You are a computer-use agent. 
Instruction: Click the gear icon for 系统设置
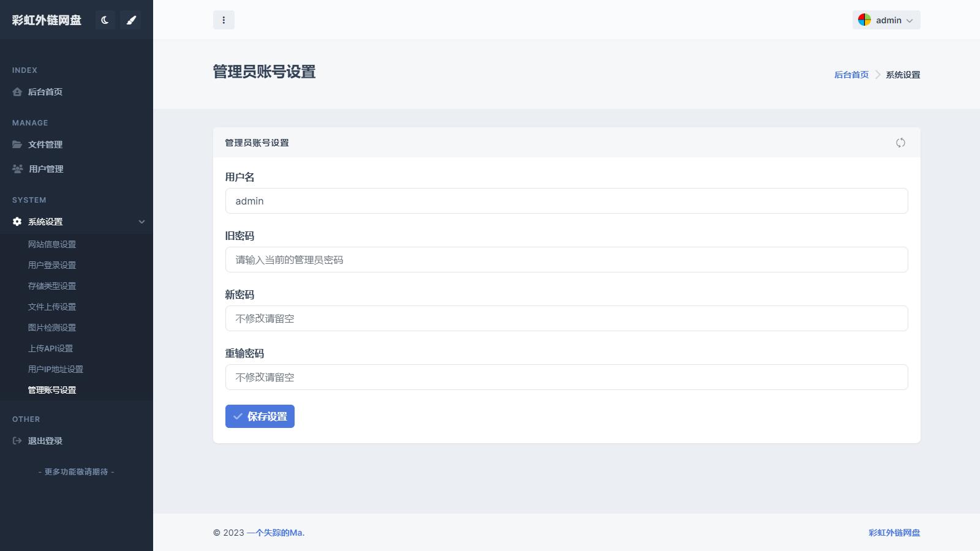click(x=17, y=222)
